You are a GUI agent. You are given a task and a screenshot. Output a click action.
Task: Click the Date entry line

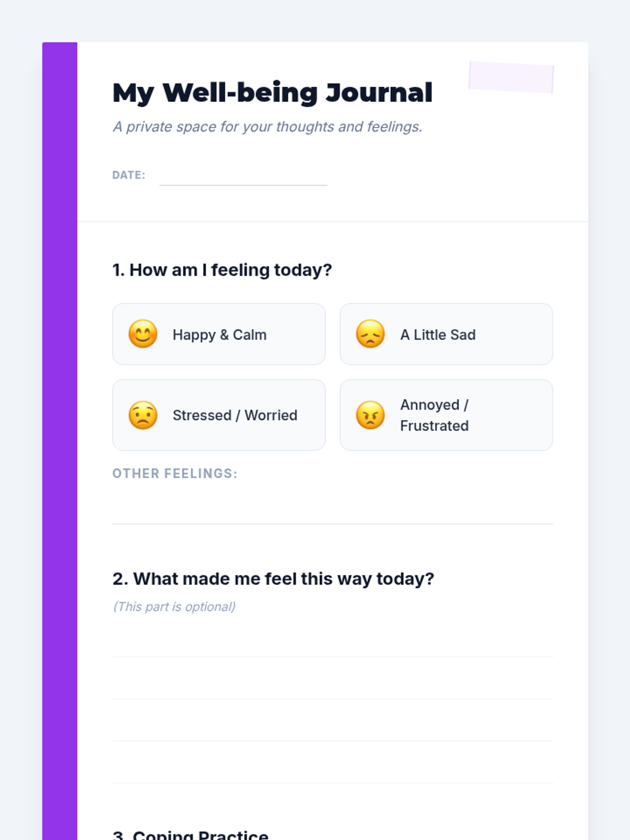pos(243,176)
